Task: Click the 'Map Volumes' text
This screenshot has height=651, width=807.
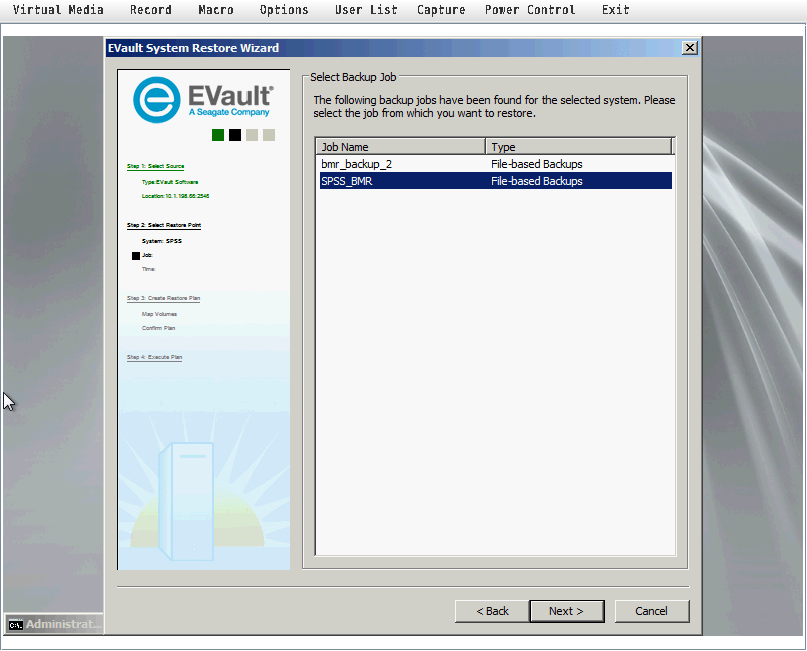Action: (160, 314)
